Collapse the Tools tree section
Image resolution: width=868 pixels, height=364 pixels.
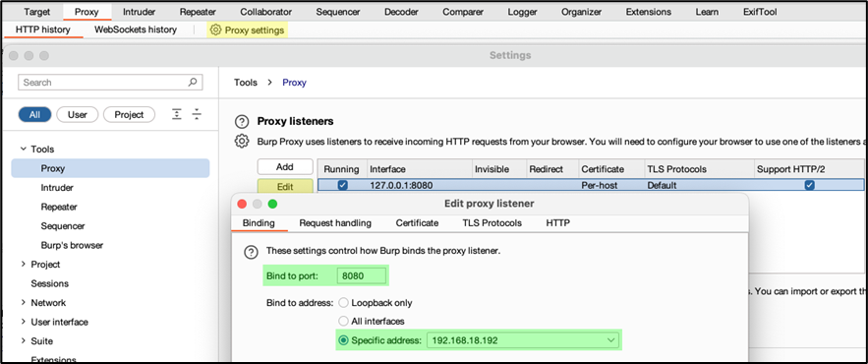click(24, 149)
